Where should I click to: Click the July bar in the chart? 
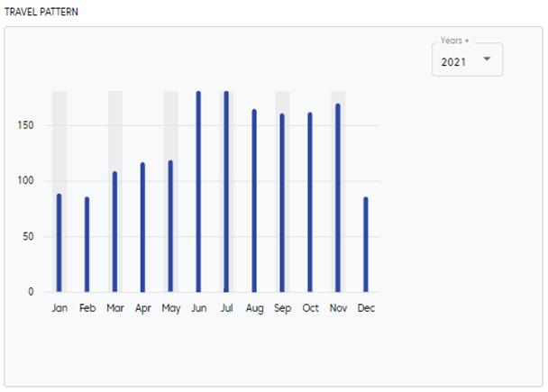(226, 192)
